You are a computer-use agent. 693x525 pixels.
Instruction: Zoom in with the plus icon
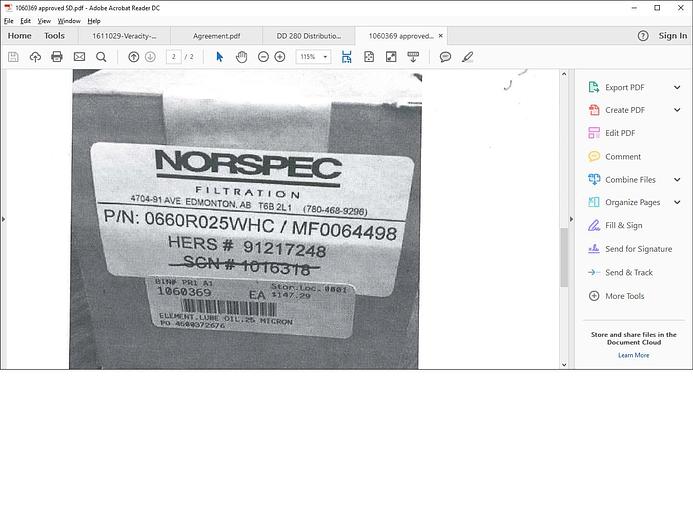280,57
